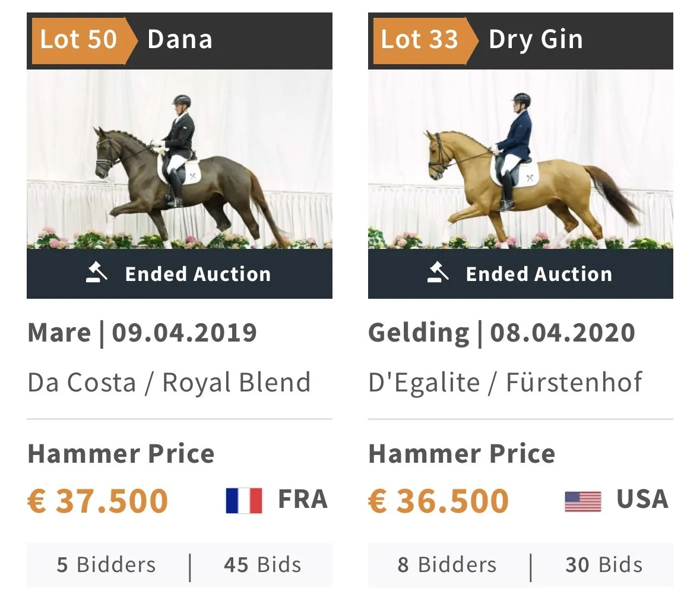Select D'Egalite / Fürstenhof pedigree text
Viewport: 700px width, 597px height.
coord(505,383)
